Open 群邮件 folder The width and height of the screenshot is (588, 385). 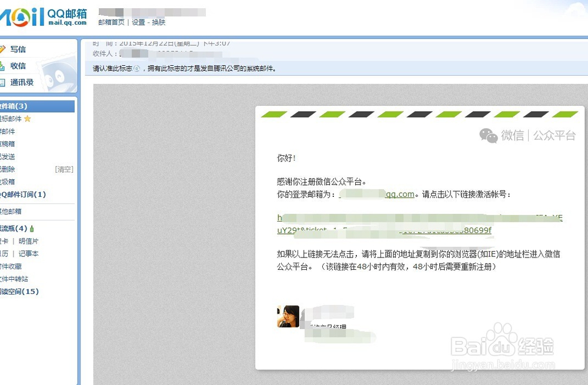pos(8,131)
